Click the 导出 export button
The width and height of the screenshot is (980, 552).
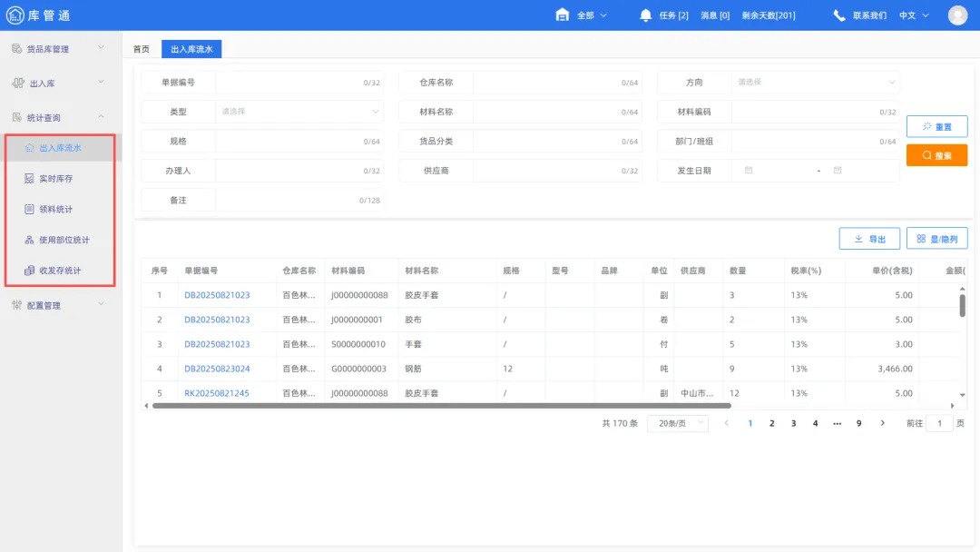click(x=869, y=239)
